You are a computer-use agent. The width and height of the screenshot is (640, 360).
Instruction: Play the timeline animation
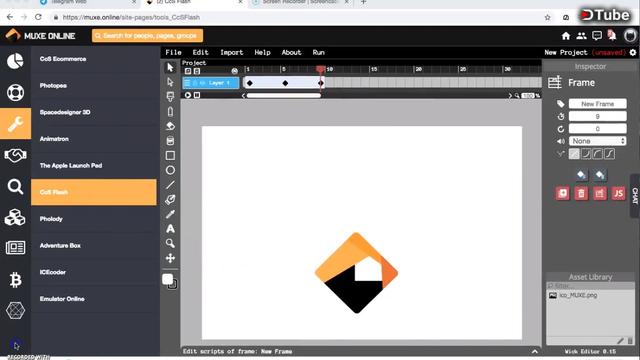188,95
